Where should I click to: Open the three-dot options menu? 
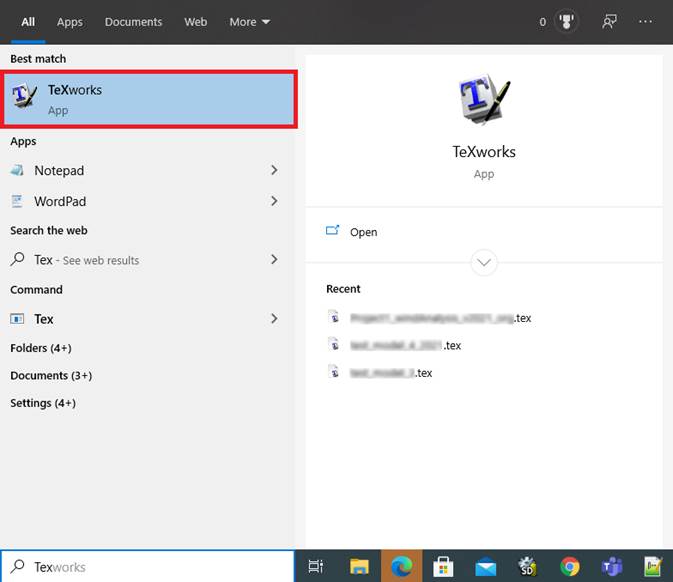(x=645, y=21)
